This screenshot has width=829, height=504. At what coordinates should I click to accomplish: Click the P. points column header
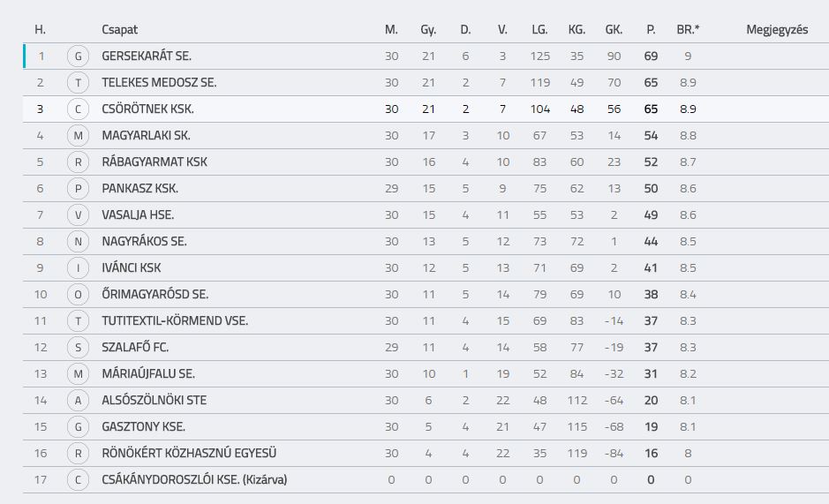[x=651, y=30]
